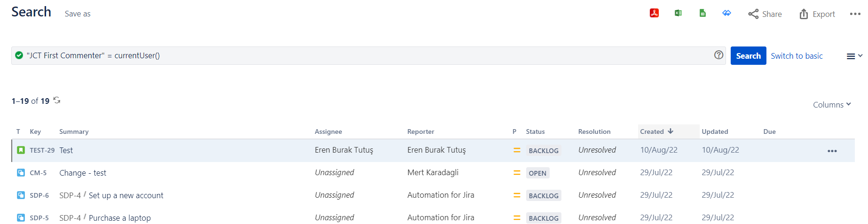Click Created date 10/Aug/22 on TEST-29
This screenshot has width=868, height=224.
pyautogui.click(x=659, y=150)
